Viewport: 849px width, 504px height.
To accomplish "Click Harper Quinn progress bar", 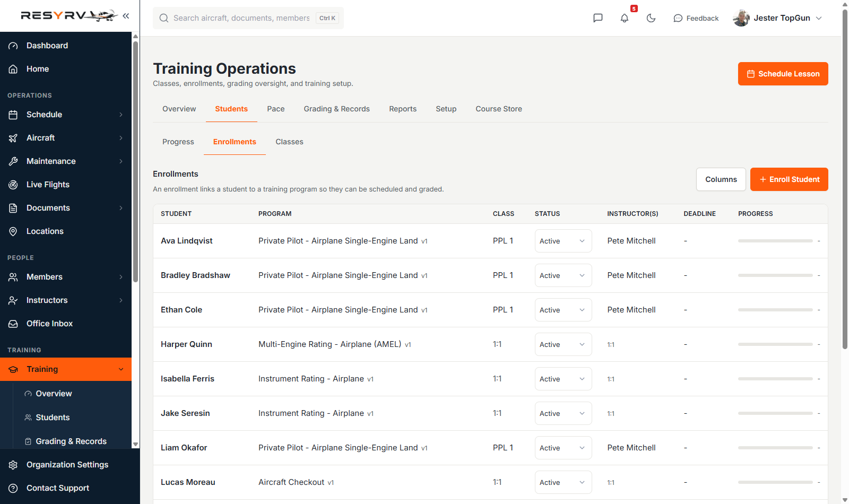I will [x=775, y=344].
